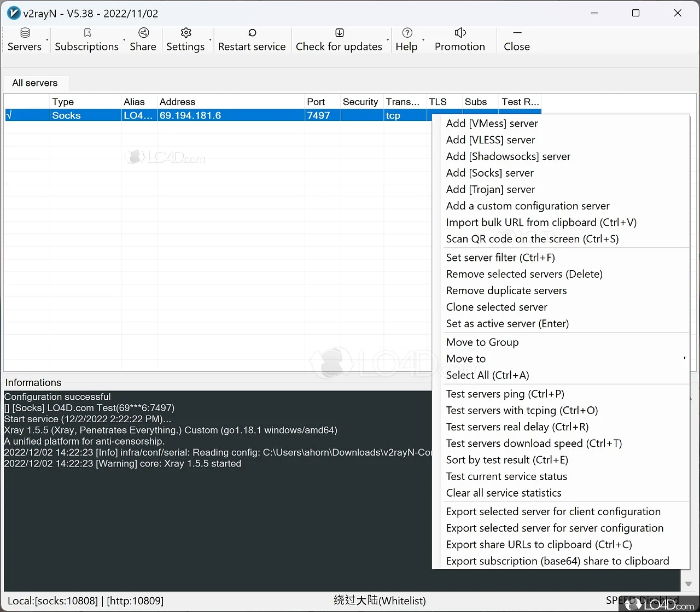The width and height of the screenshot is (700, 612).
Task: Choose Test servers ping from the menu
Action: pyautogui.click(x=505, y=393)
